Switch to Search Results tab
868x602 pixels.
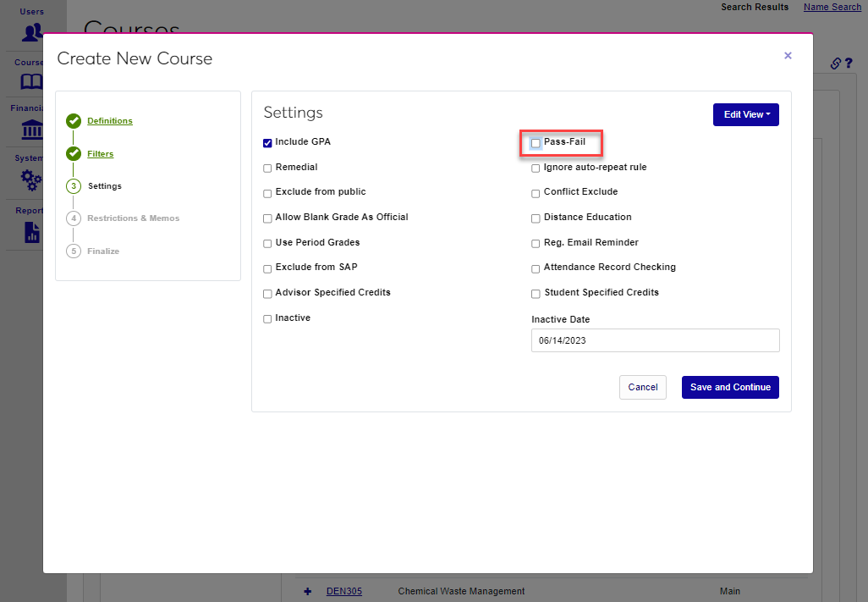coord(755,7)
